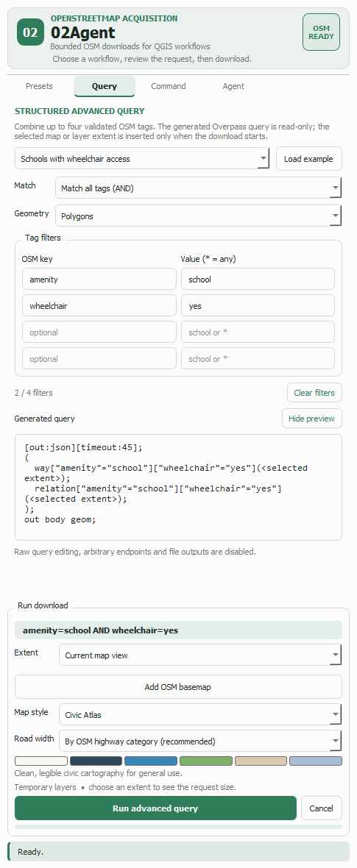Click the OSM READY status badge
The height and width of the screenshot is (868, 357).
[321, 32]
